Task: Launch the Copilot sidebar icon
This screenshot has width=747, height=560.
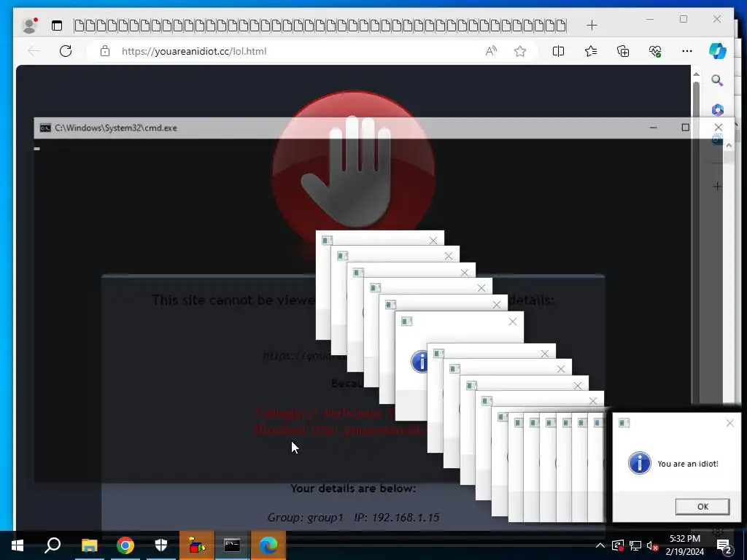Action: tap(718, 51)
